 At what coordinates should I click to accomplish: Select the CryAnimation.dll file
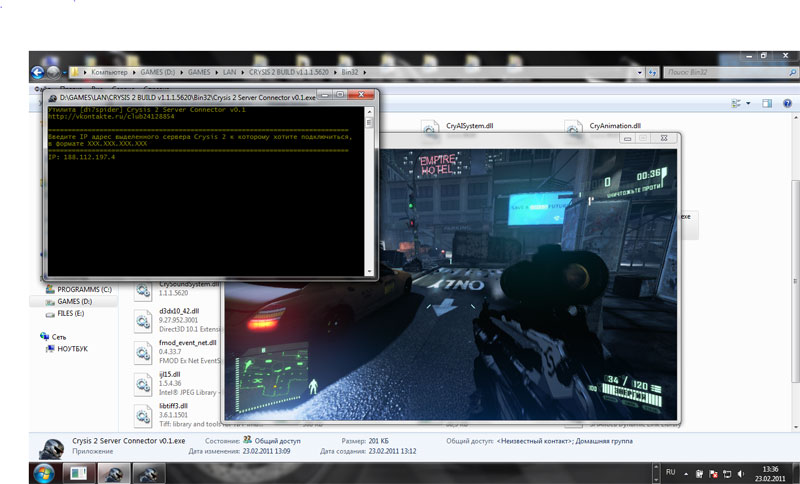coord(615,126)
